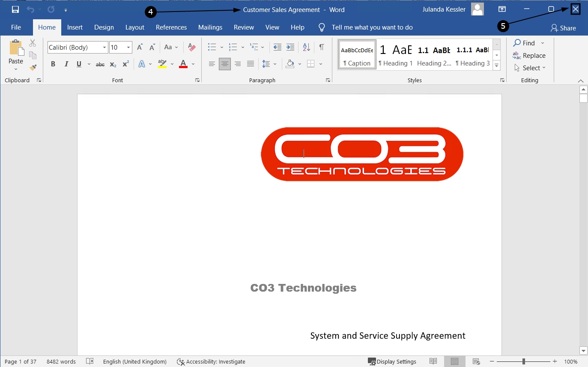The height and width of the screenshot is (367, 588).
Task: Increase font size with the grow font icon
Action: coord(140,48)
